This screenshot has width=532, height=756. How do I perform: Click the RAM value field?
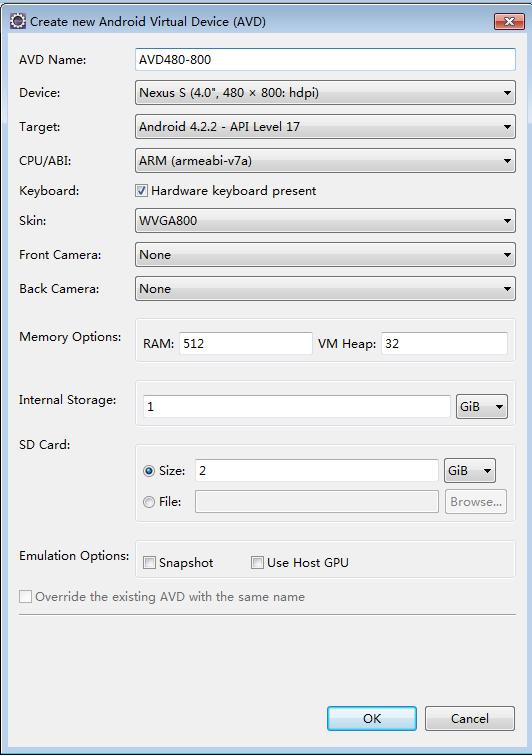[246, 343]
